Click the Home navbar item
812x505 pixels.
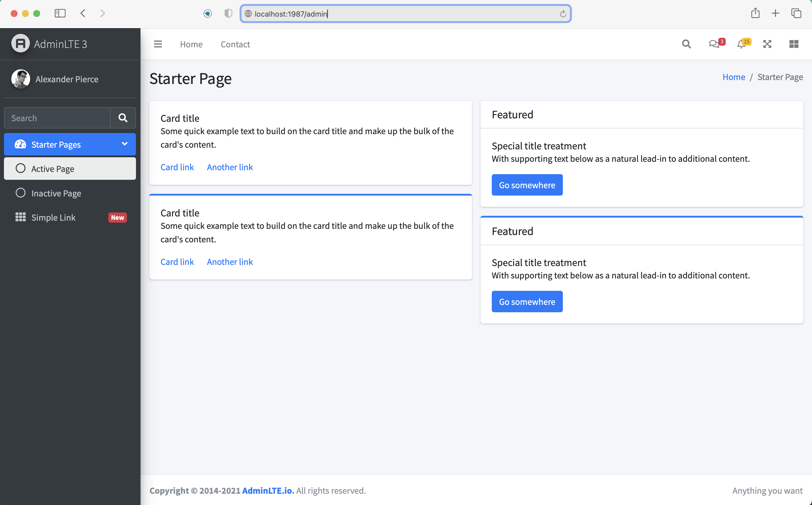click(x=191, y=45)
